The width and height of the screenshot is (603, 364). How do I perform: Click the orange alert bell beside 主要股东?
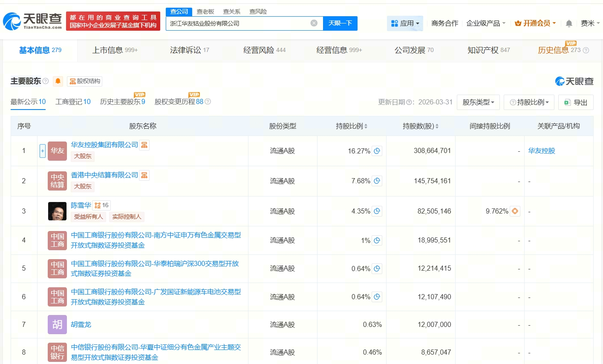pyautogui.click(x=58, y=81)
